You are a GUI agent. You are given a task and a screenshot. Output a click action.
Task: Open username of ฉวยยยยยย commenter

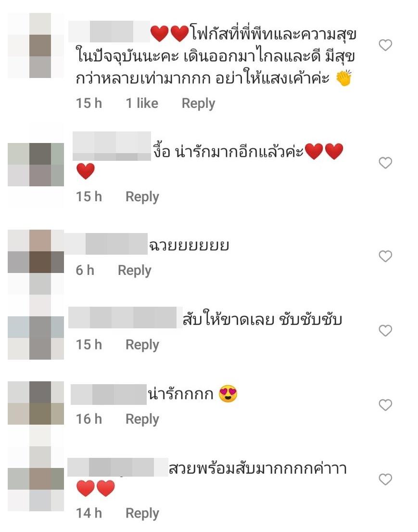106,244
